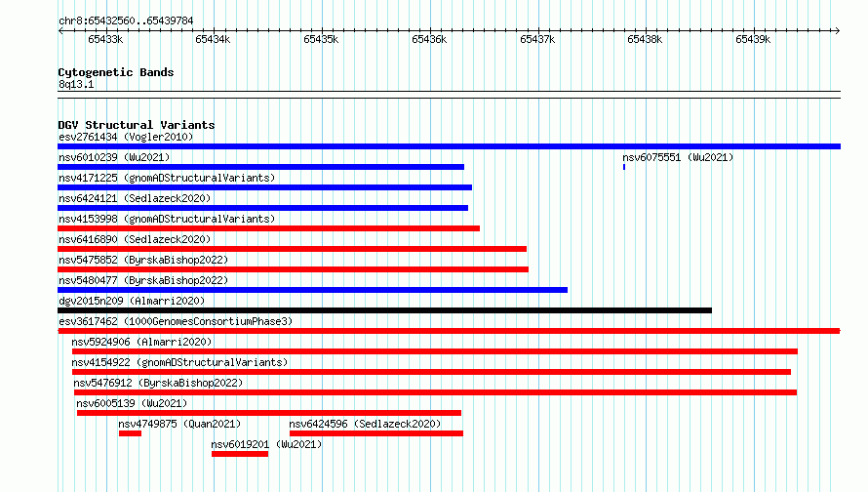Click the nsv6424596 (Sedlazeck2020) label
Screen dimensions: 868x492
[365, 424]
